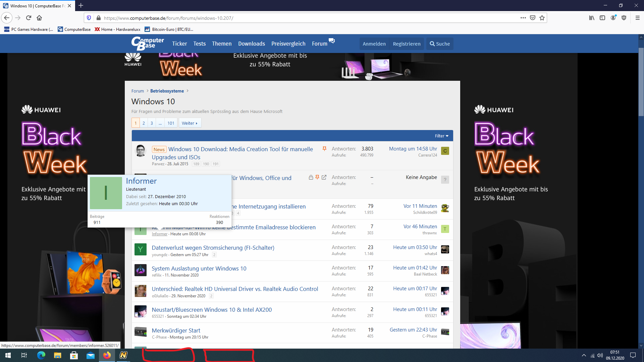This screenshot has height=362, width=644.
Task: Open tracking protection shield icon
Action: (89, 18)
